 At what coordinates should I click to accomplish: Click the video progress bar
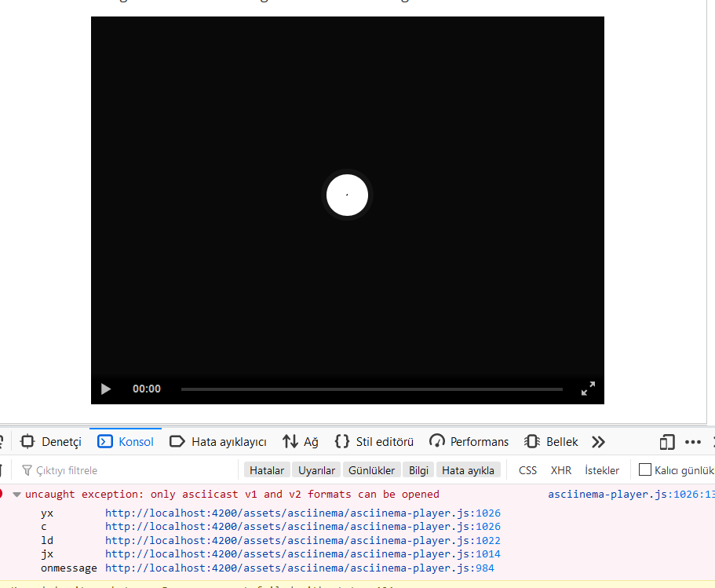click(371, 389)
